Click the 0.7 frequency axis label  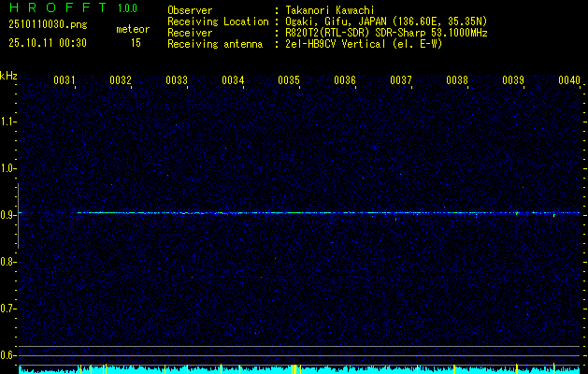[7, 309]
